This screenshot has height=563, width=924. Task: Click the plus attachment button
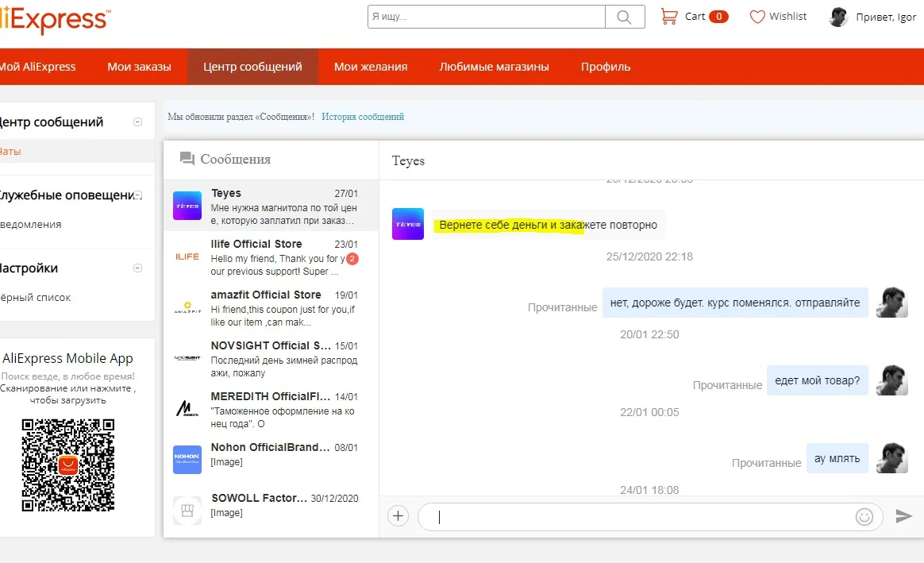(398, 516)
